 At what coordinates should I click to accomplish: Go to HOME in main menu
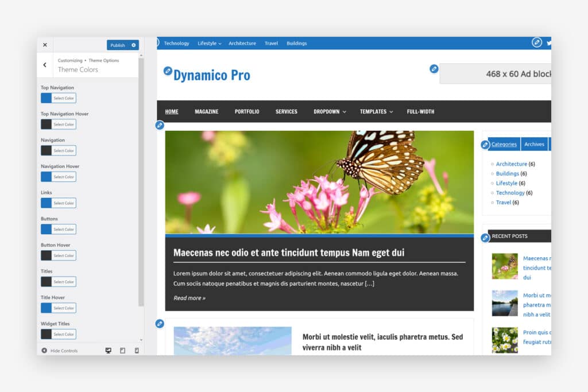coord(172,112)
